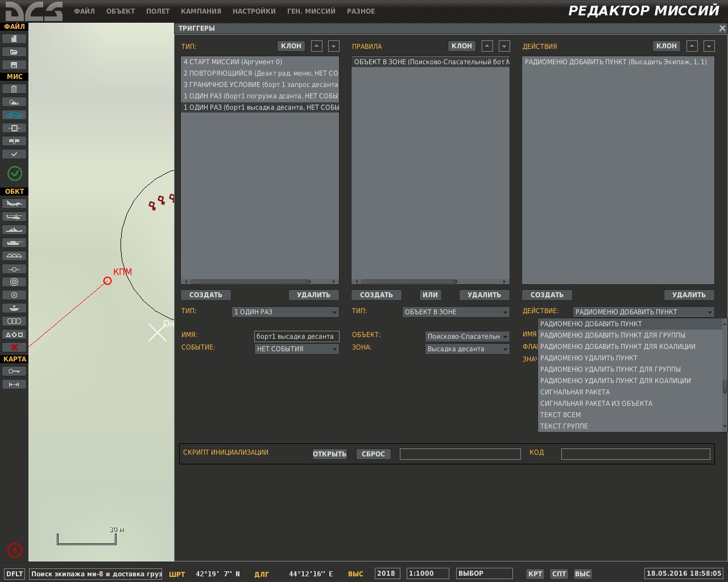
Task: Select the bowl-shaped object tool
Action: click(14, 308)
